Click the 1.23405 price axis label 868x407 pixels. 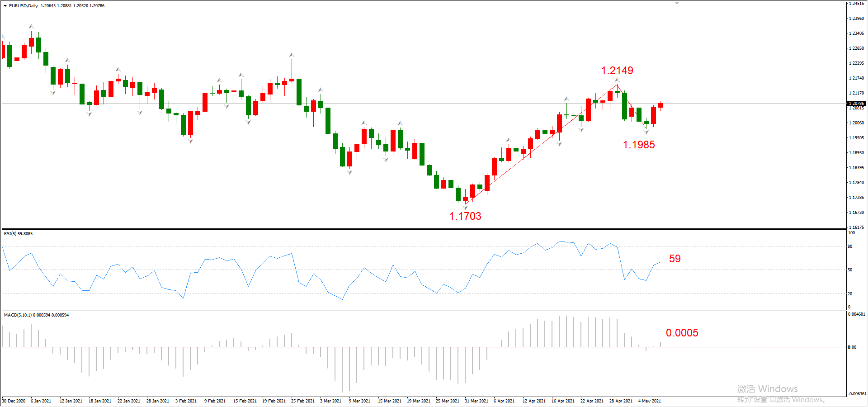(856, 33)
